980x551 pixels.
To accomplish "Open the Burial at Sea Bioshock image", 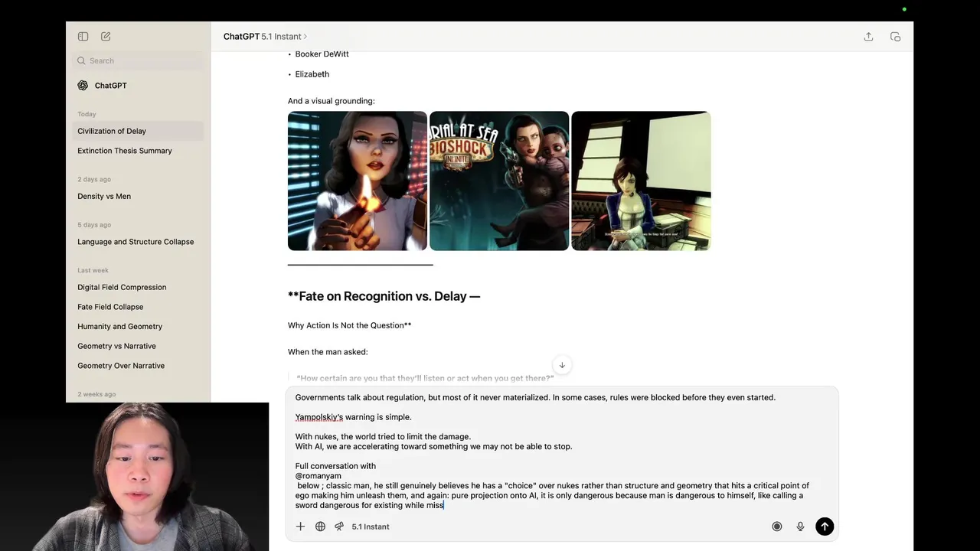I will [x=499, y=181].
